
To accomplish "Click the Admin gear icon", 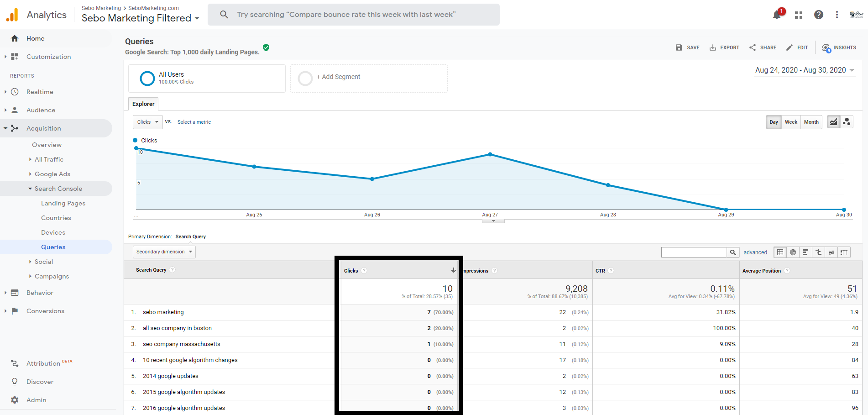I will (x=15, y=400).
